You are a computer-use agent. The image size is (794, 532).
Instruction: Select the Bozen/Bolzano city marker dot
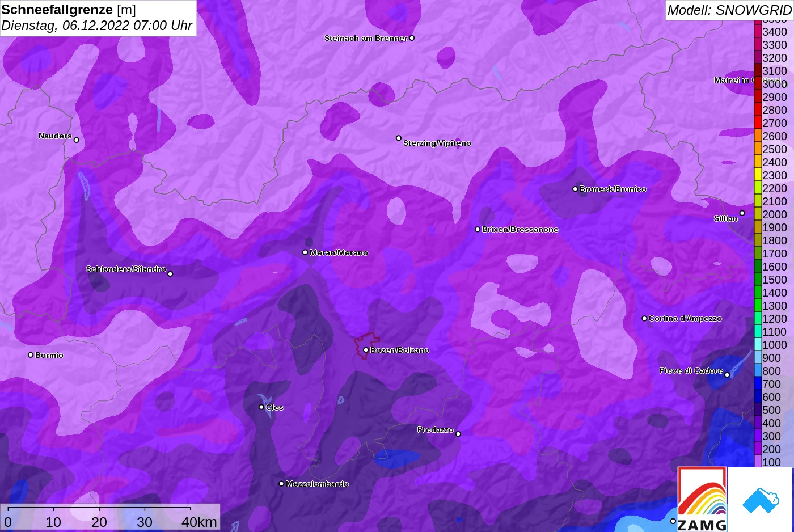point(366,350)
